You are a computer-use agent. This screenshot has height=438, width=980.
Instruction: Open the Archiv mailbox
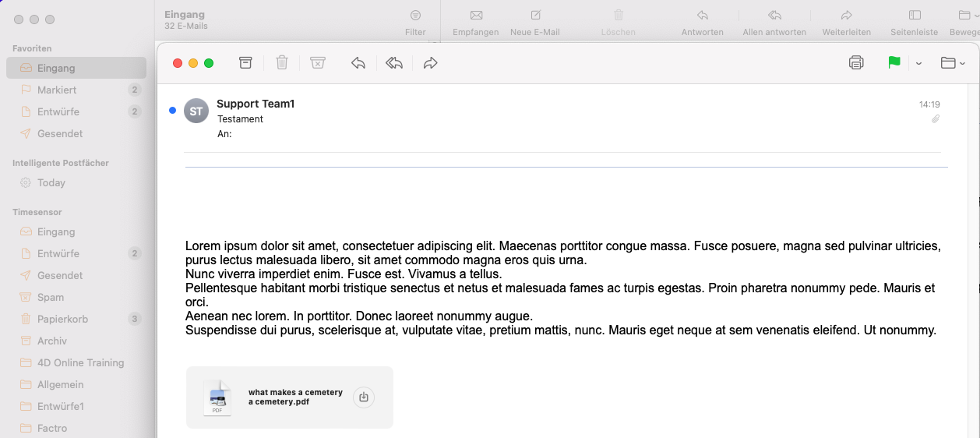76,341
